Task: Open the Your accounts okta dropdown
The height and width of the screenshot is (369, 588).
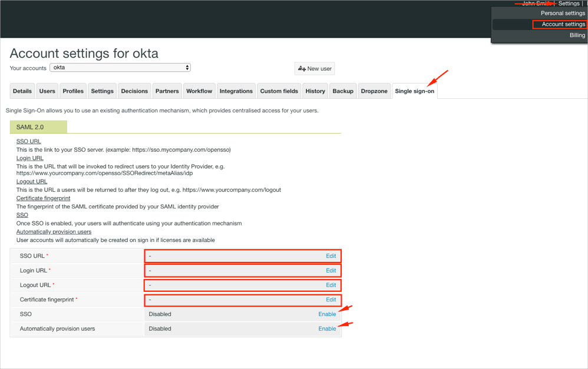Action: (120, 68)
